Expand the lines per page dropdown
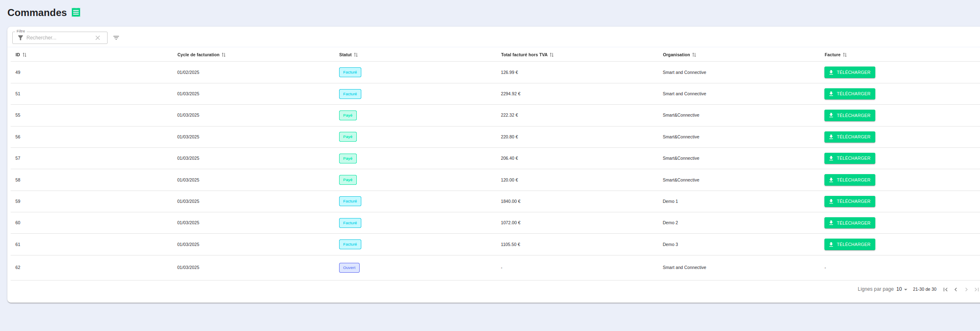 (902, 289)
